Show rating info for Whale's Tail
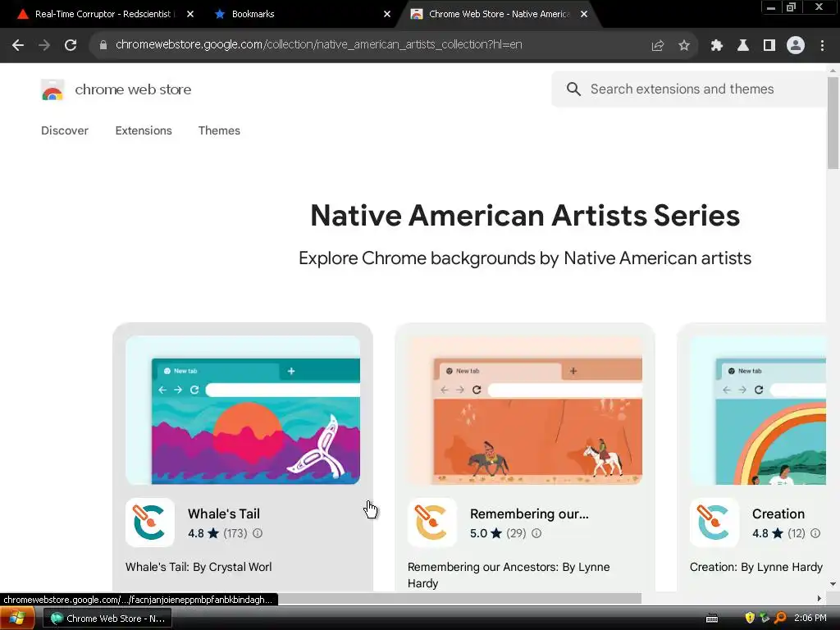840x630 pixels. 258,533
